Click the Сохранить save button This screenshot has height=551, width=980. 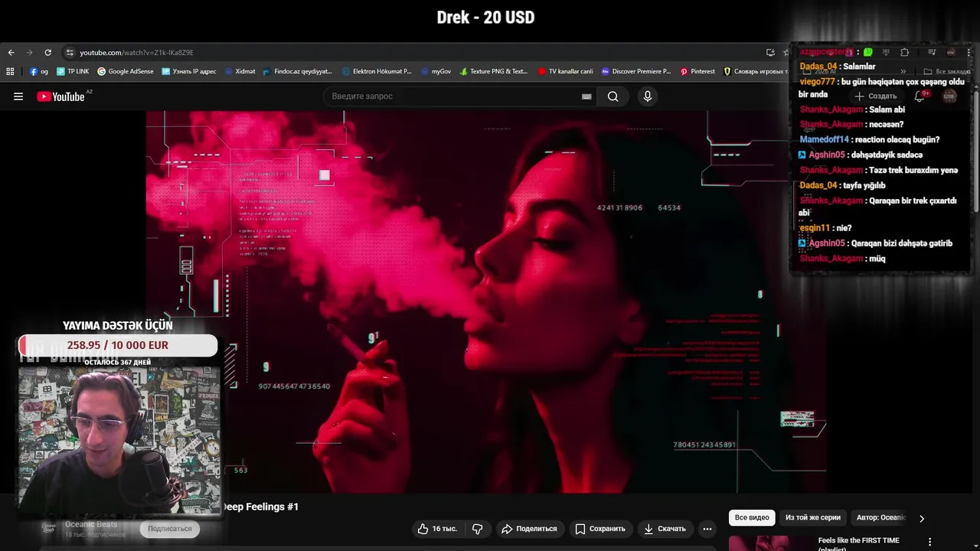pos(600,529)
